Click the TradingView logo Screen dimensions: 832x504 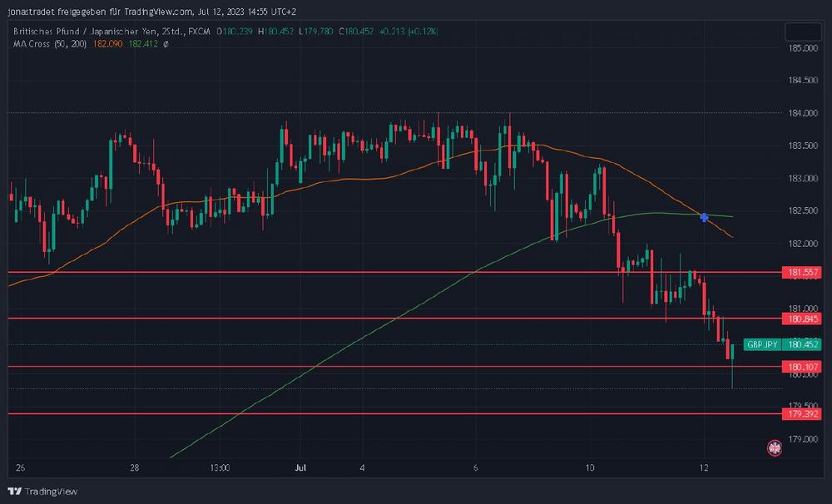tap(15, 492)
